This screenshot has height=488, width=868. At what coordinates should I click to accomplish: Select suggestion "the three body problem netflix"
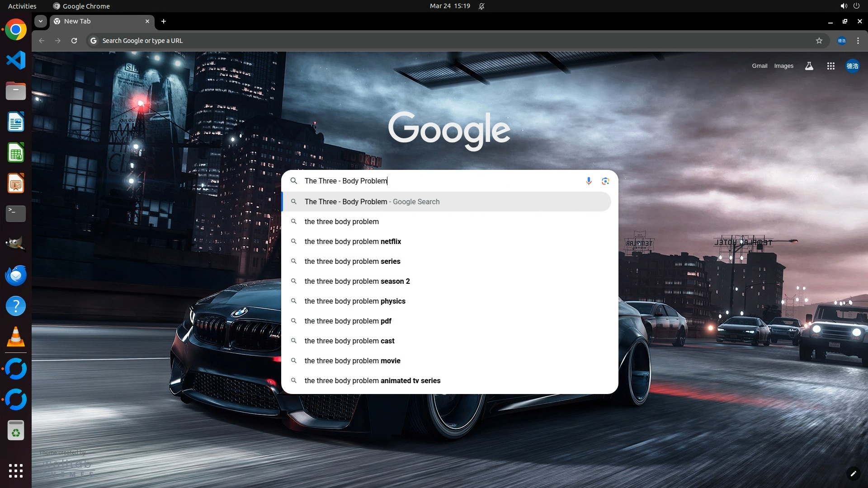[353, 241]
